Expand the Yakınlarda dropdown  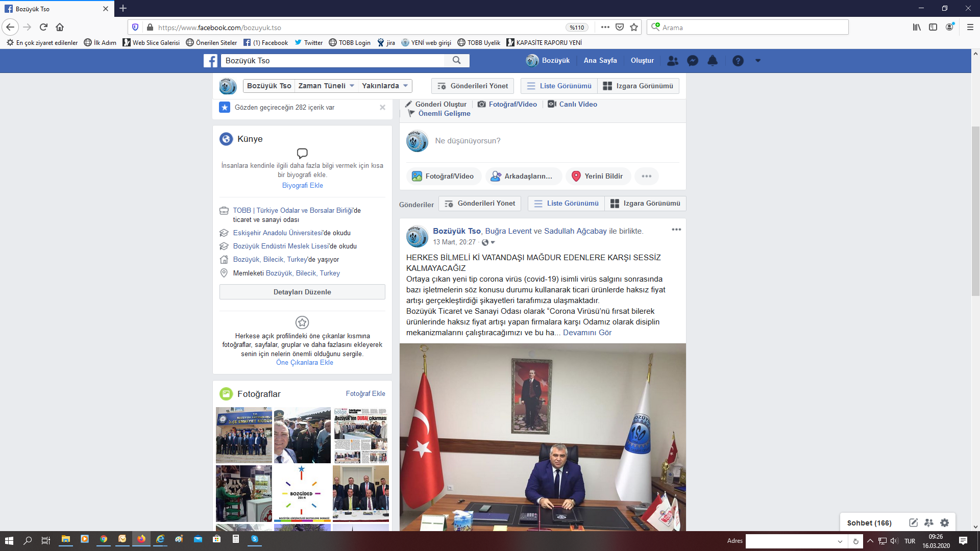pyautogui.click(x=385, y=86)
